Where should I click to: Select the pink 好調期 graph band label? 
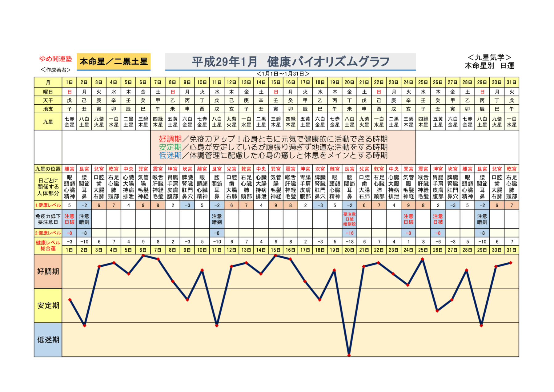coord(48,271)
